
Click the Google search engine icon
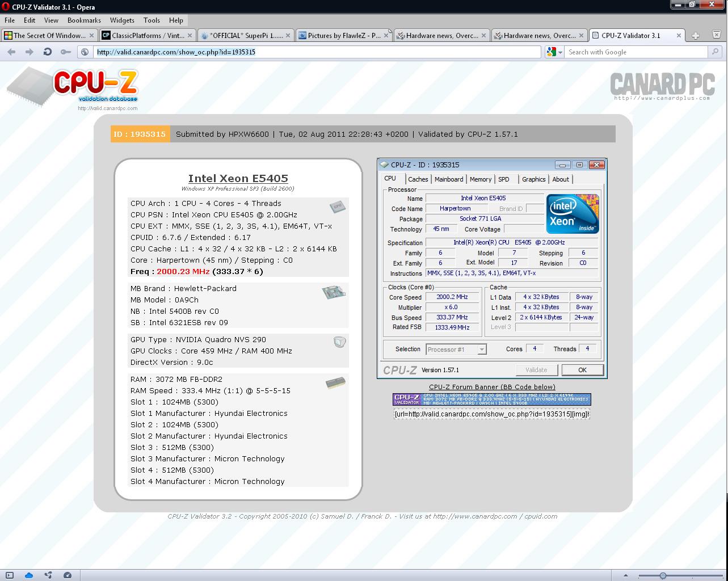click(550, 52)
